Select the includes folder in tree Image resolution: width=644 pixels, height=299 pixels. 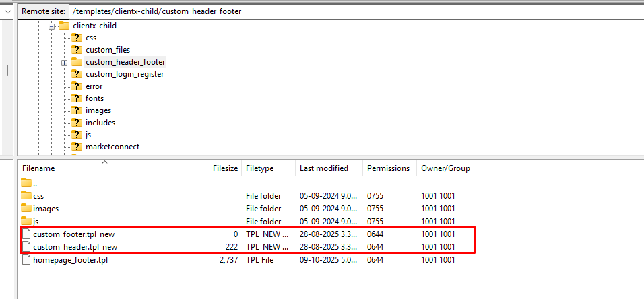coord(100,123)
